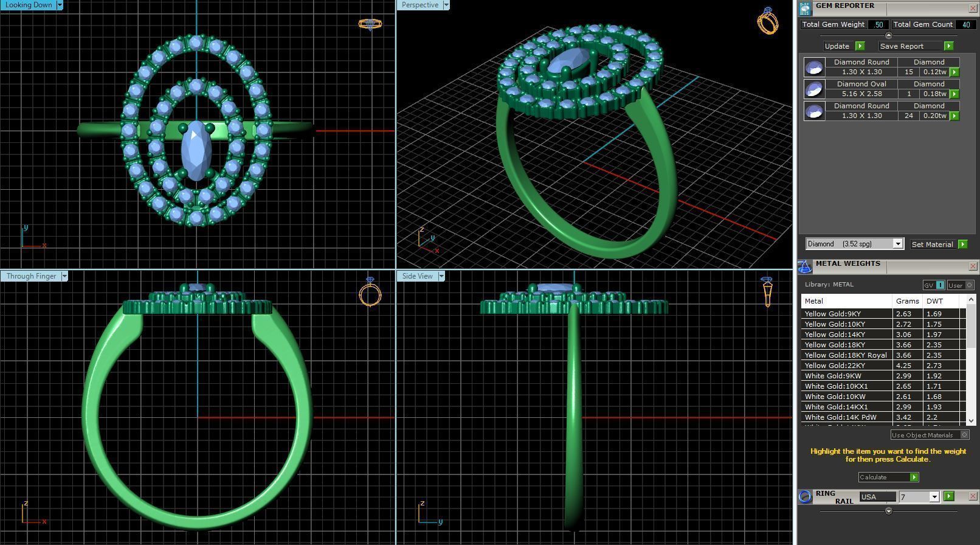The width and height of the screenshot is (980, 545).
Task: Click green arrow beside 0.20tw gem row
Action: point(954,116)
